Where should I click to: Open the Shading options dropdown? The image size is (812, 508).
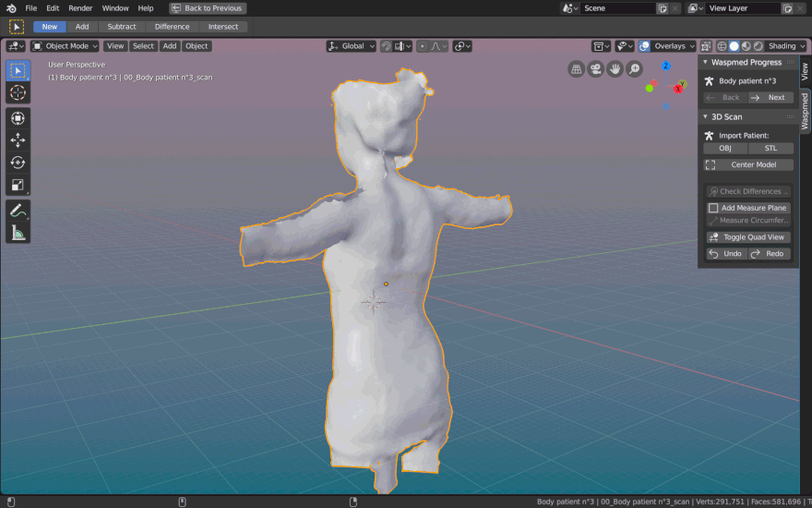point(786,46)
